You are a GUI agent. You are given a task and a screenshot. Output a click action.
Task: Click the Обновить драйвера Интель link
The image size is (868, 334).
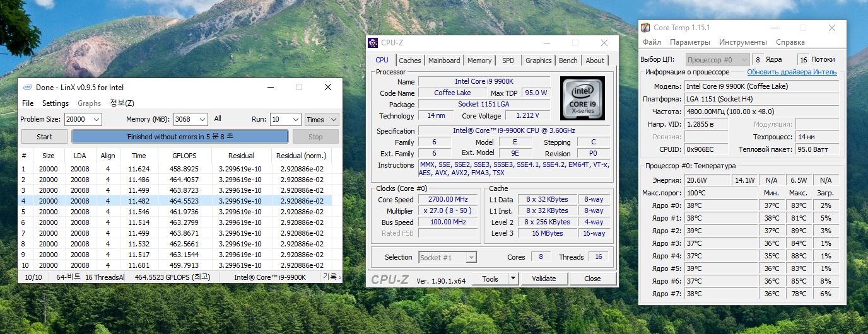point(792,72)
